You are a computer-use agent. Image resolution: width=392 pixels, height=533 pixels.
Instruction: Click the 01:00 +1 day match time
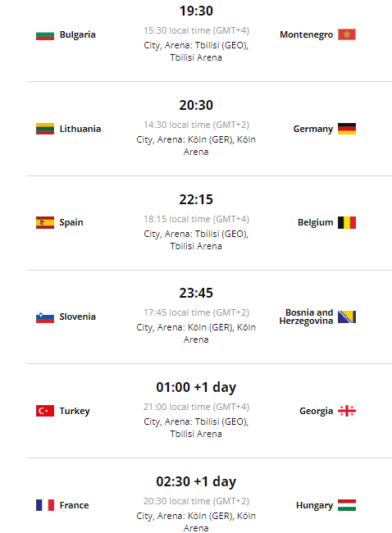pyautogui.click(x=196, y=387)
